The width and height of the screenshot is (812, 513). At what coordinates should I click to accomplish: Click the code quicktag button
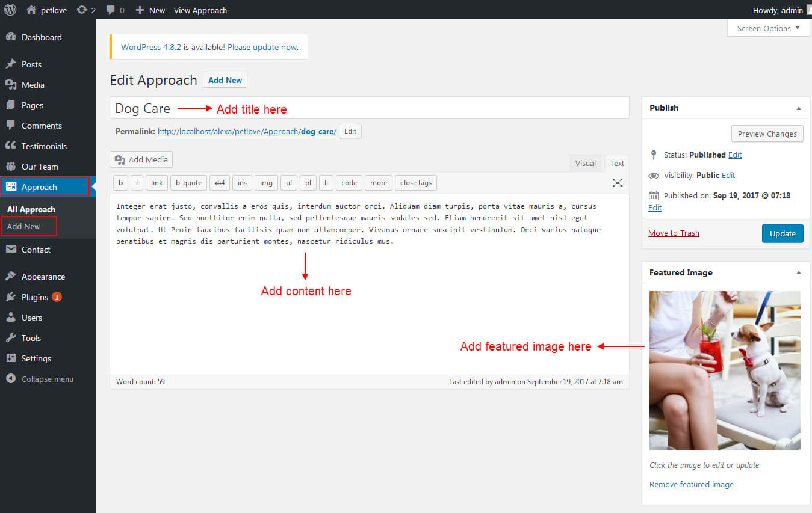pos(349,183)
